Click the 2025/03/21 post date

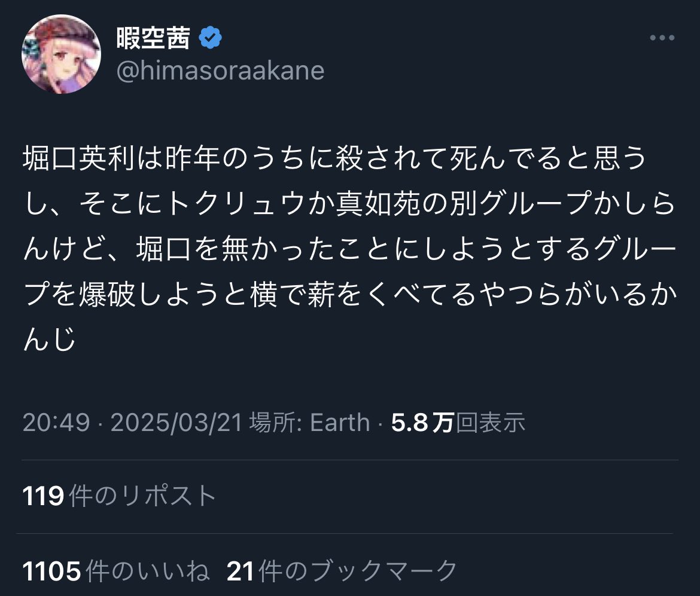tap(176, 423)
